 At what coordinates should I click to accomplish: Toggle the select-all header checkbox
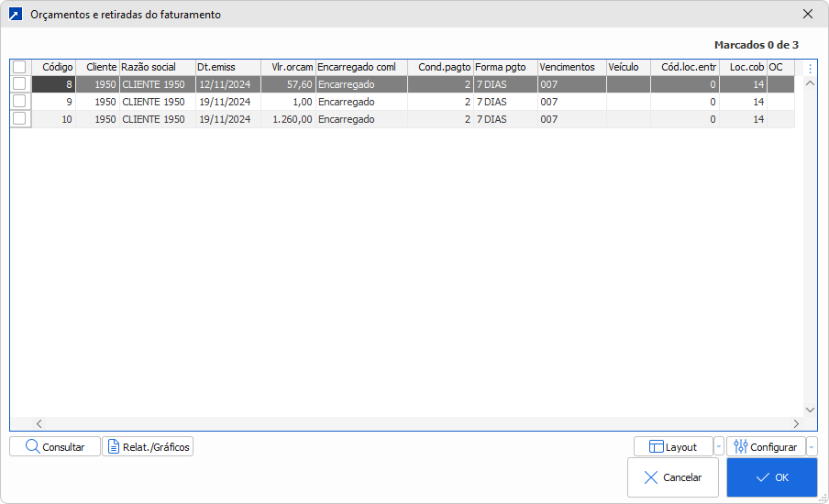click(19, 67)
